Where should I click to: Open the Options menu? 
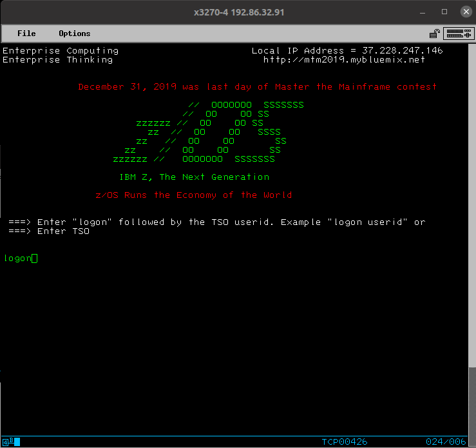[75, 34]
